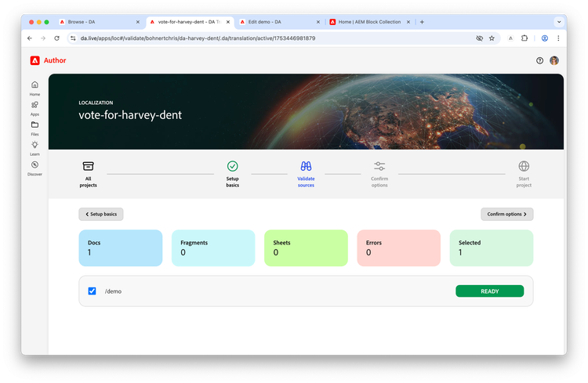Open the Files folder icon

click(x=34, y=125)
